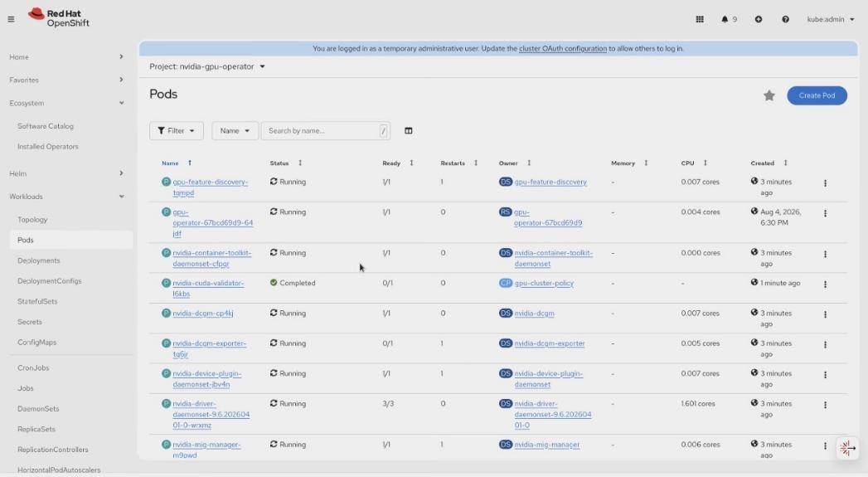Click the 1.601 cores CPU value
The image size is (868, 477).
point(698,404)
